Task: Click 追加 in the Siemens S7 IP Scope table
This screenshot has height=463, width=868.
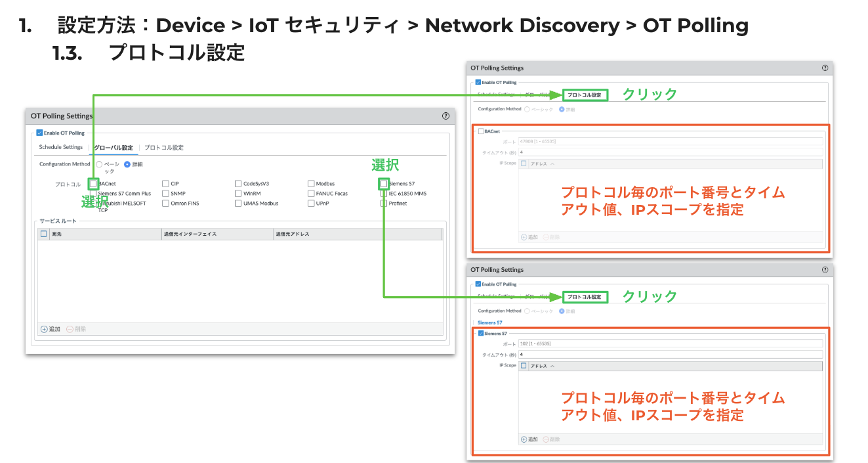Action: click(529, 439)
